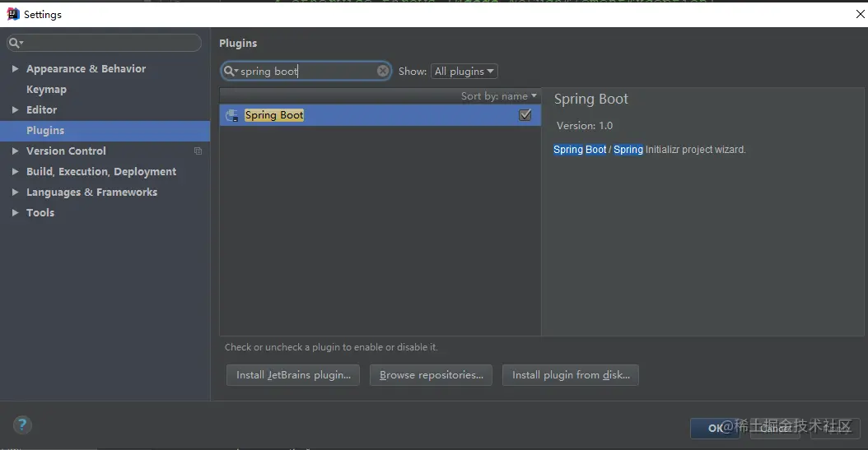Click Install JetBrains plugin button
Screen dimensions: 868x450
(293, 375)
